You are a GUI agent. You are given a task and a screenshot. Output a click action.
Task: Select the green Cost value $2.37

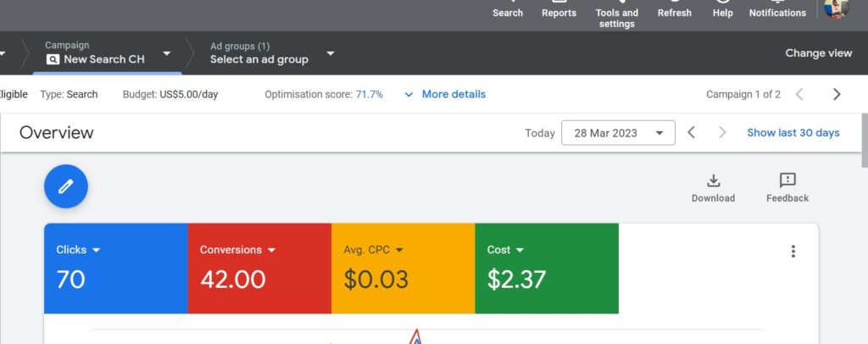516,280
